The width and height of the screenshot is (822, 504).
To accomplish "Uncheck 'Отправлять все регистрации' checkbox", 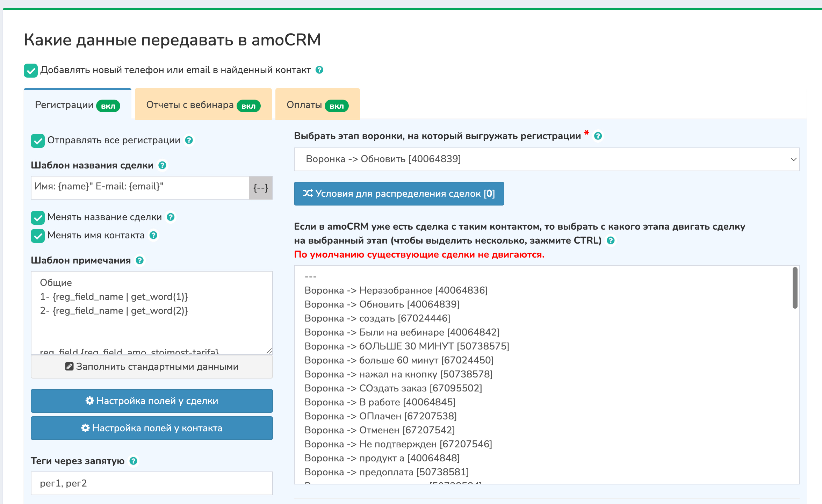I will click(38, 141).
